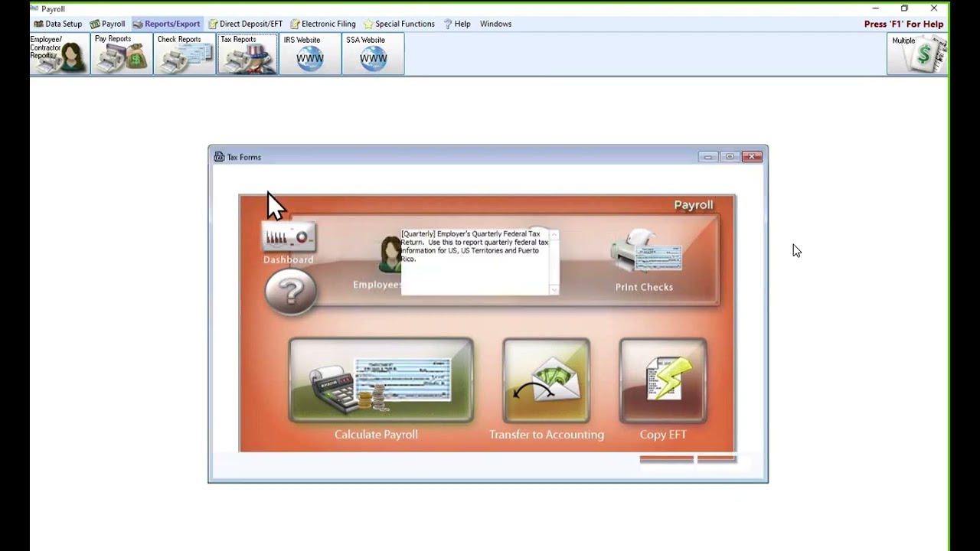The image size is (980, 551).
Task: Open the Windows menu
Action: coord(495,24)
